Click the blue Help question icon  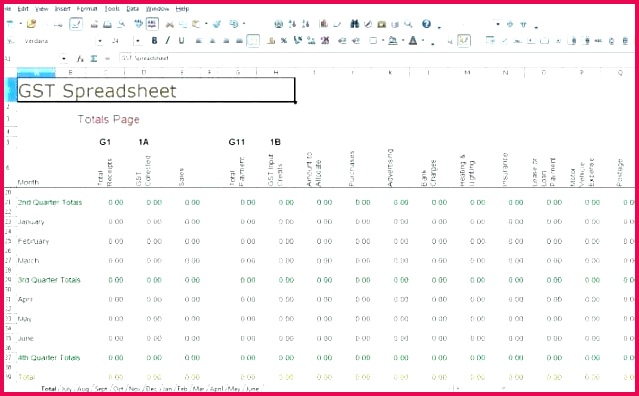pos(426,24)
